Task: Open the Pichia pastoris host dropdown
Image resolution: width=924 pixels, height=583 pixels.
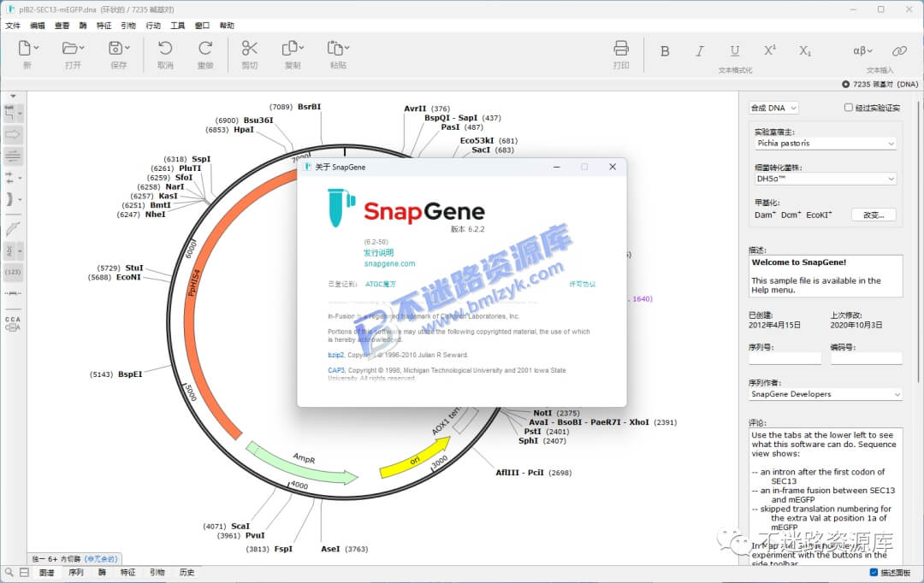Action: pyautogui.click(x=826, y=143)
